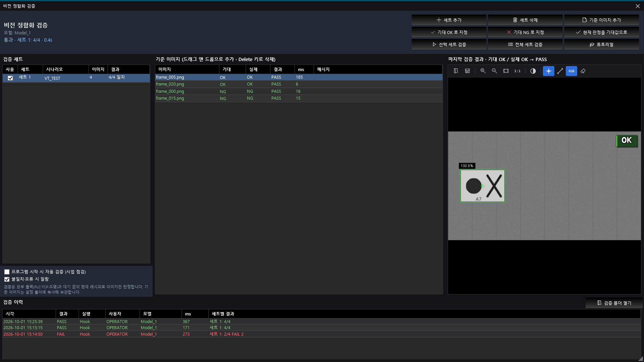Set image zoom to 1:1

(x=517, y=71)
